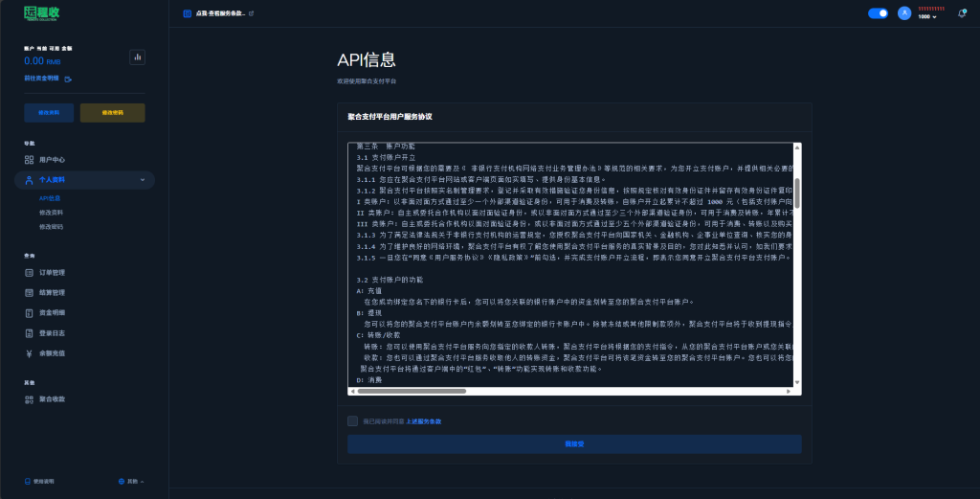Click the 个人资料 person icon
Image resolution: width=980 pixels, height=499 pixels.
(x=29, y=179)
